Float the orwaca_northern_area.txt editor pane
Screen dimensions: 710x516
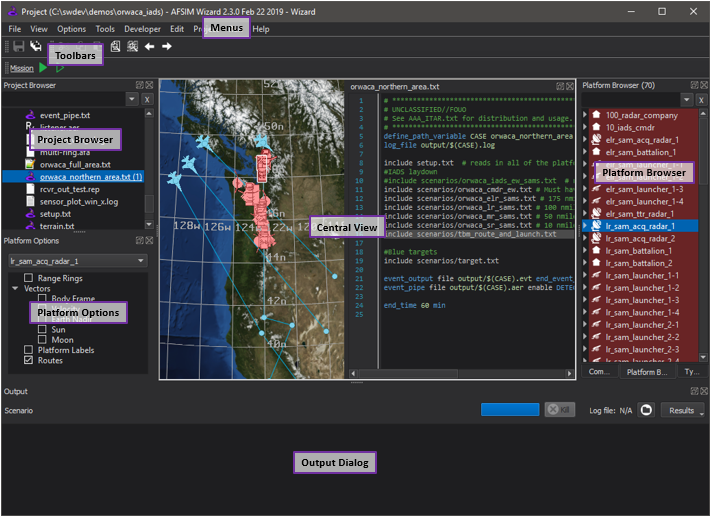[x=560, y=86]
